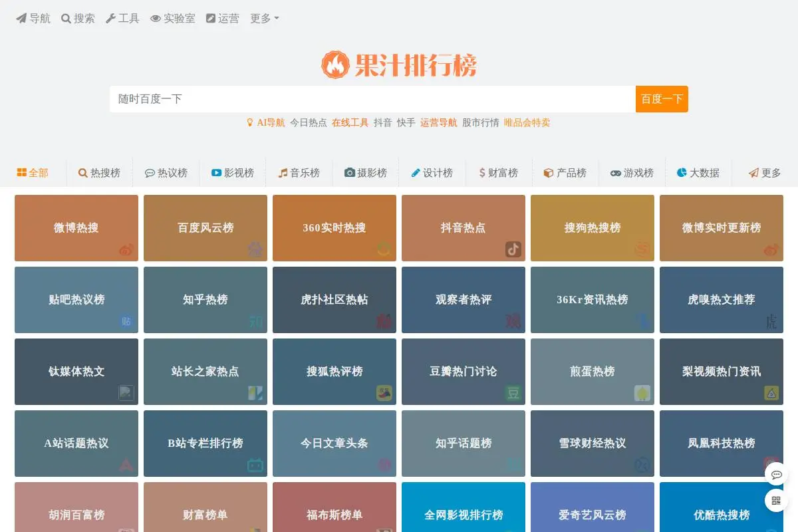Open the 站长之家热点 card
This screenshot has width=798, height=532.
pos(205,372)
